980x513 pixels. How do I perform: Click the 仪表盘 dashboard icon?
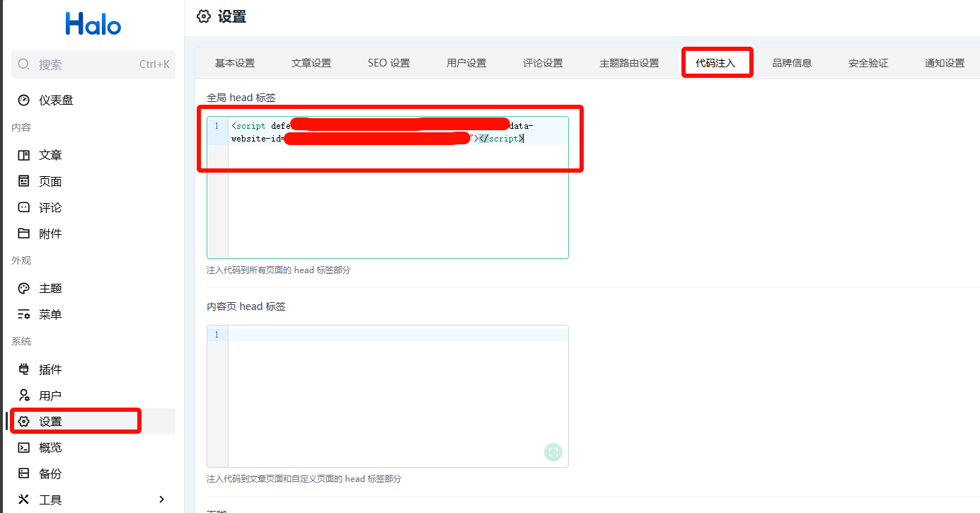tap(24, 100)
